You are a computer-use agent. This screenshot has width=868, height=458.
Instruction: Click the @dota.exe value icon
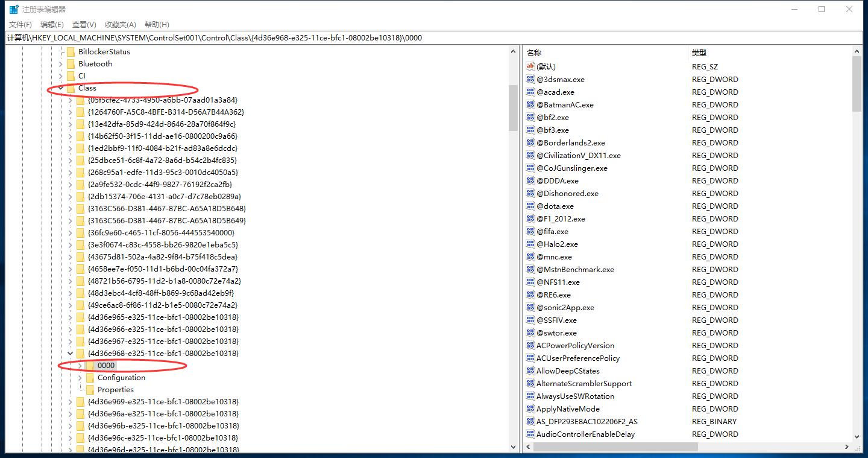tap(530, 206)
